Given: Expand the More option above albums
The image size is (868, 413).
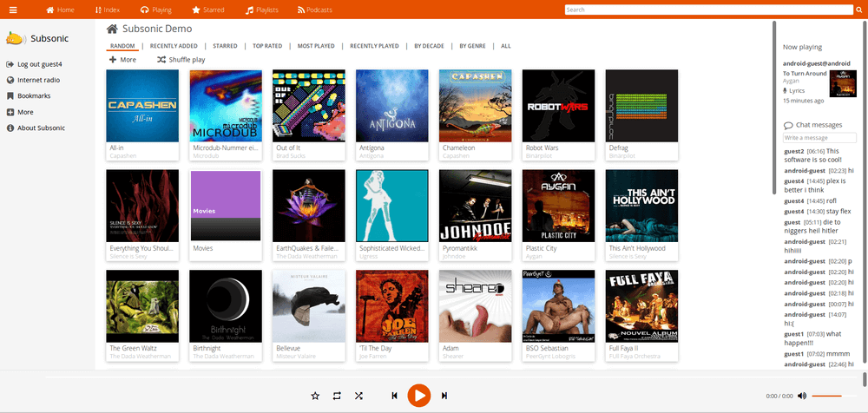Looking at the screenshot, I should [x=122, y=60].
